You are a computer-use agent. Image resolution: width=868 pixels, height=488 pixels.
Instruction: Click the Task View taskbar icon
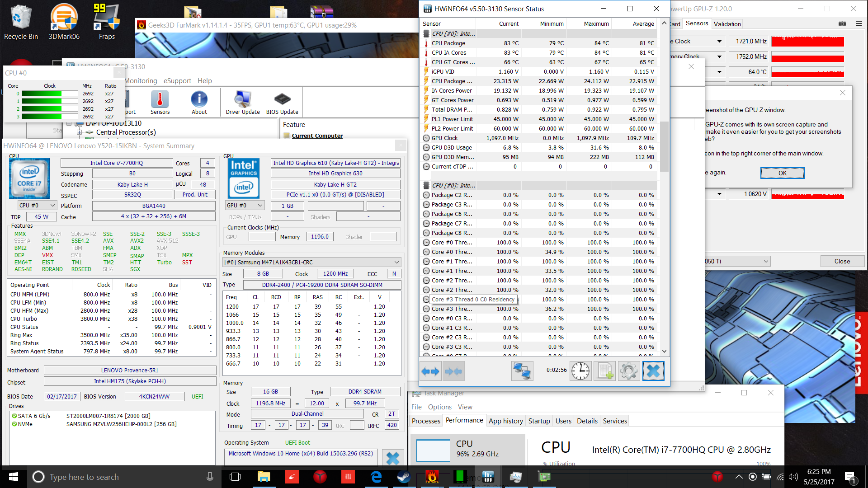[x=235, y=477]
